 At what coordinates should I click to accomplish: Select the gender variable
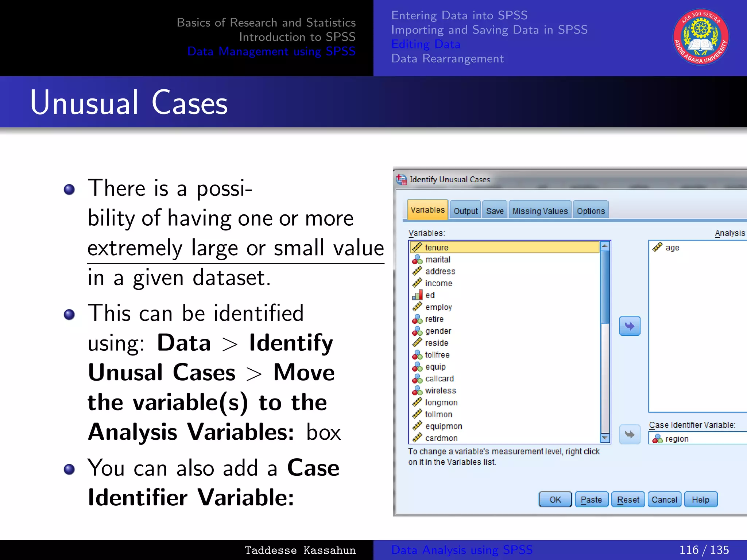tap(505, 331)
